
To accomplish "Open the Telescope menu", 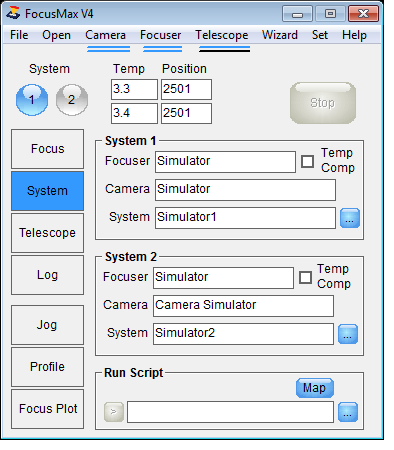I will (x=222, y=35).
